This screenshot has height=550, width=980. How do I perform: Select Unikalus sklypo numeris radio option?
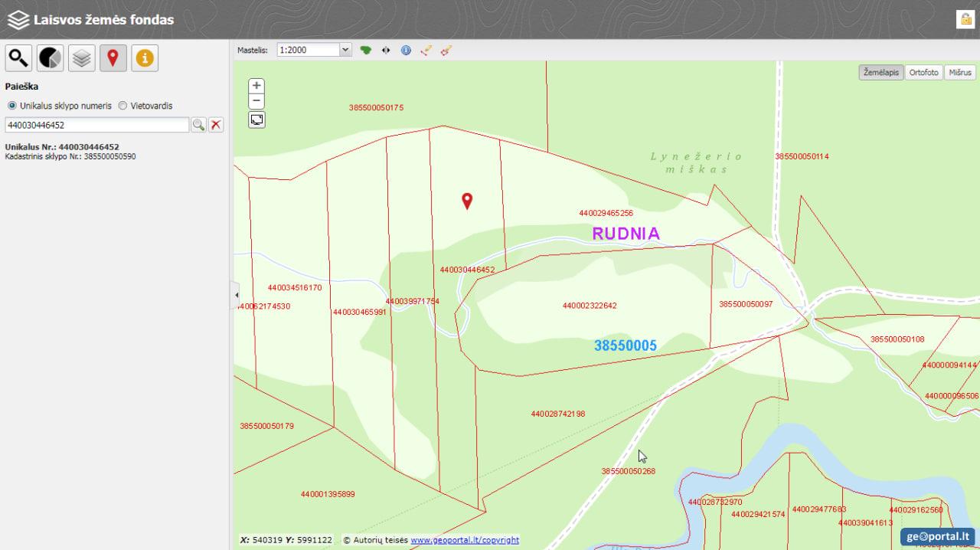point(11,106)
